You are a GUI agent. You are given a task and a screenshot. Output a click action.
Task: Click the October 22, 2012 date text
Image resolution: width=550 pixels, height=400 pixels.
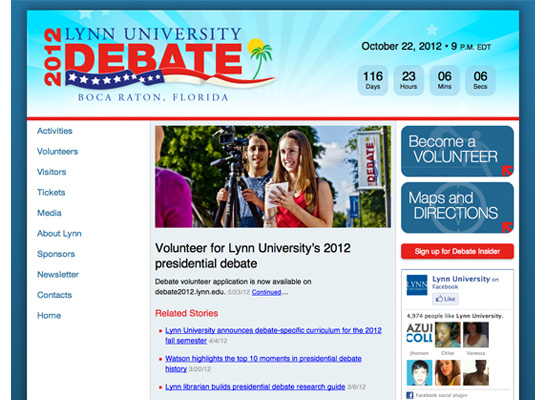click(401, 46)
